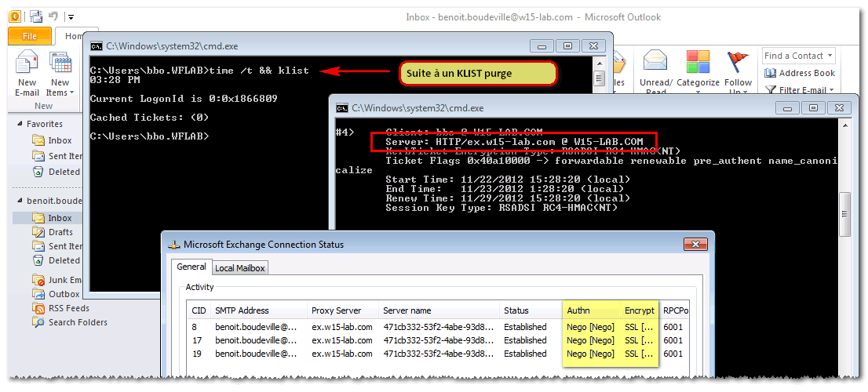Click the Connection Status dialog title icon
Image resolution: width=868 pixels, height=392 pixels.
click(174, 245)
